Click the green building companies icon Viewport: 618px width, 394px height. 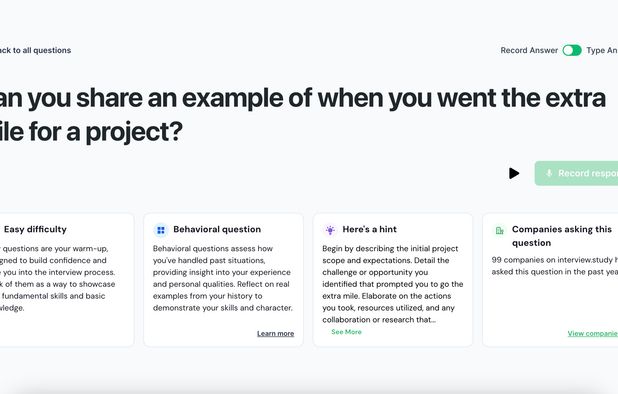coord(499,230)
